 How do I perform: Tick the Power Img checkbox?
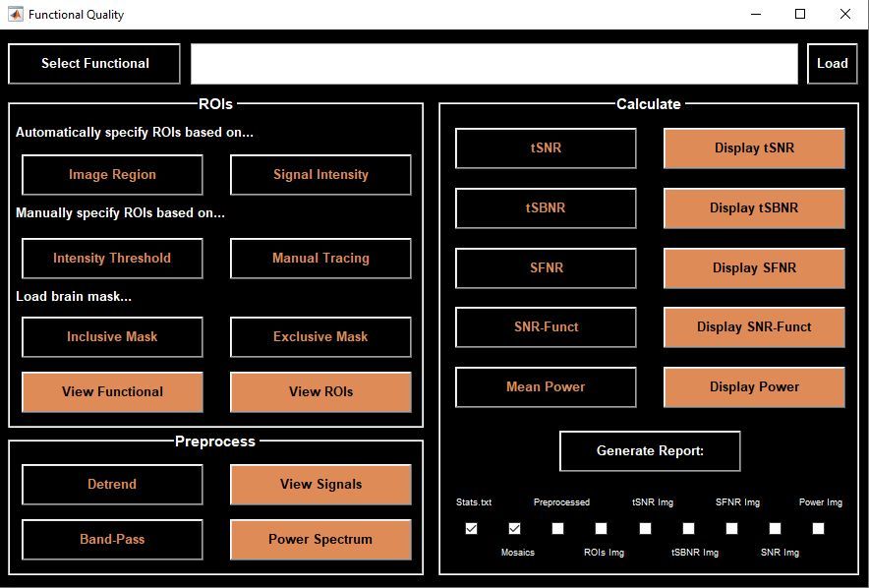pos(819,528)
